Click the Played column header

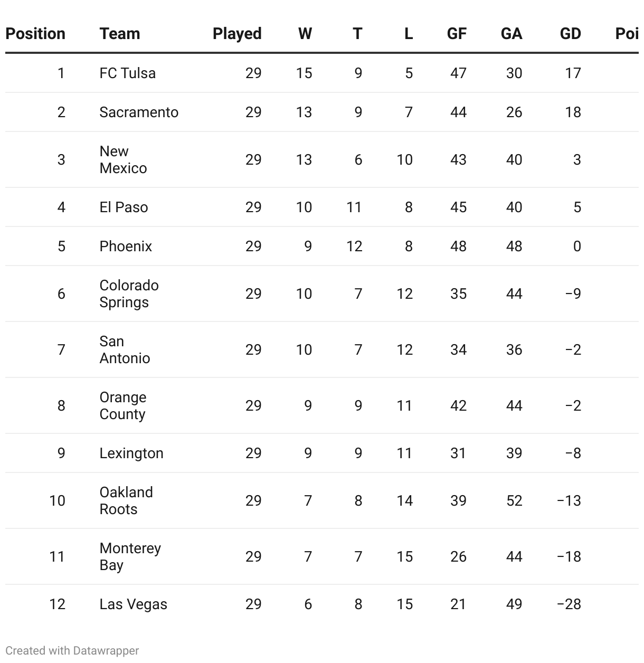pos(237,34)
